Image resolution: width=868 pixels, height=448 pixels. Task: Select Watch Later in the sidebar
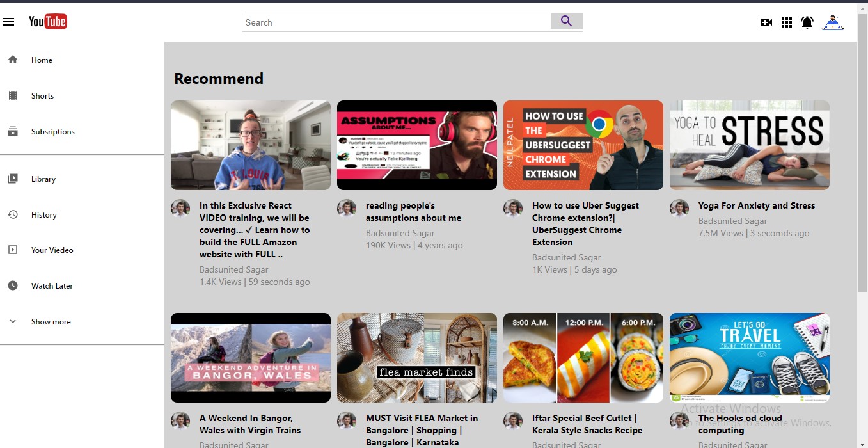52,286
